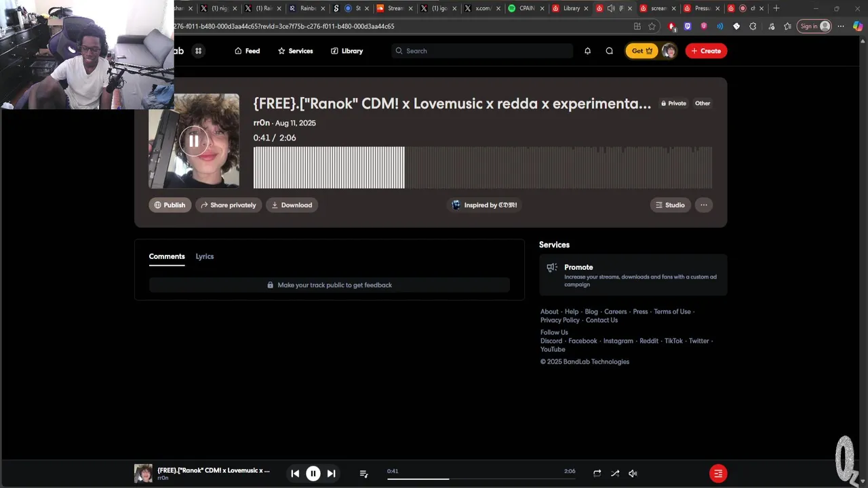Toggle shuffle mode in player bar
The width and height of the screenshot is (868, 488).
point(615,474)
